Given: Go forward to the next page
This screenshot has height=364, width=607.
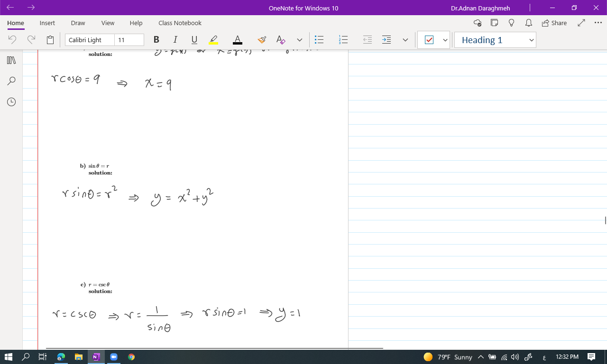Looking at the screenshot, I should (31, 8).
